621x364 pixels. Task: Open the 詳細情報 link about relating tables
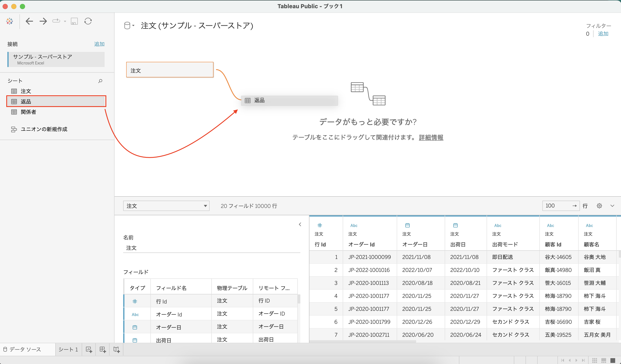pyautogui.click(x=431, y=137)
